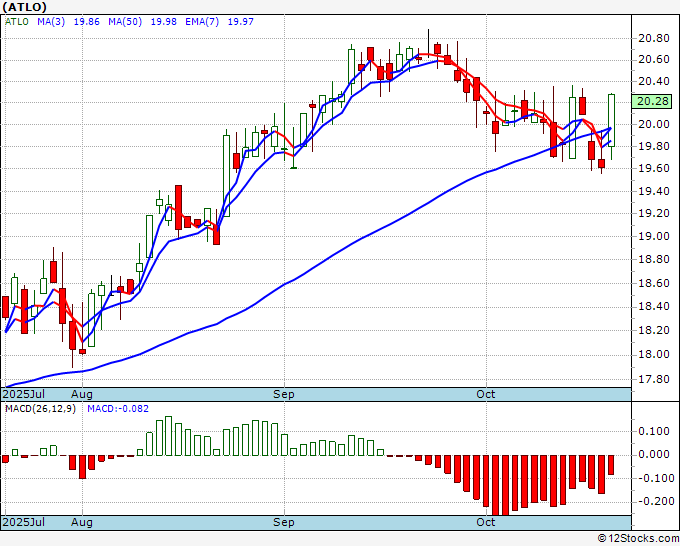Viewport: 680px width, 546px height.
Task: Click Sep on the MACD panel axis
Action: click(284, 522)
